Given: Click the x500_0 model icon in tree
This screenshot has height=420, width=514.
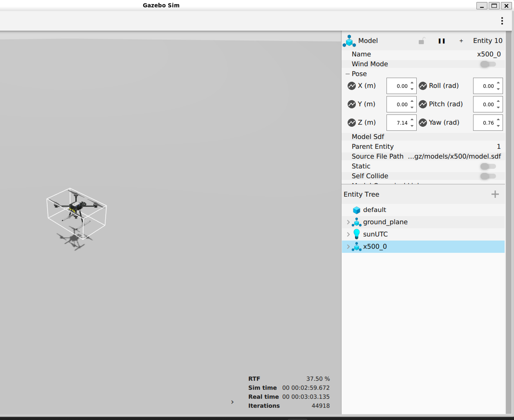Looking at the screenshot, I should pyautogui.click(x=357, y=247).
